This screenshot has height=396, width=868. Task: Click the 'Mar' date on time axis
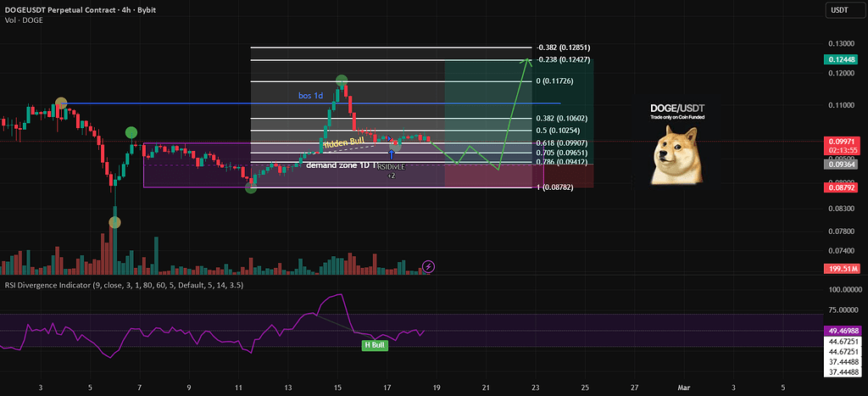[684, 387]
